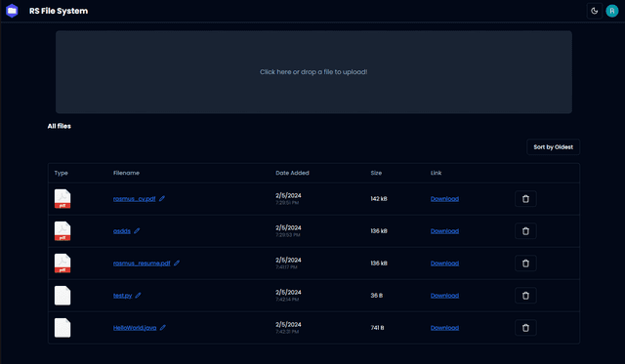This screenshot has width=625, height=364.
Task: Open the asdds file link
Action: coord(121,231)
